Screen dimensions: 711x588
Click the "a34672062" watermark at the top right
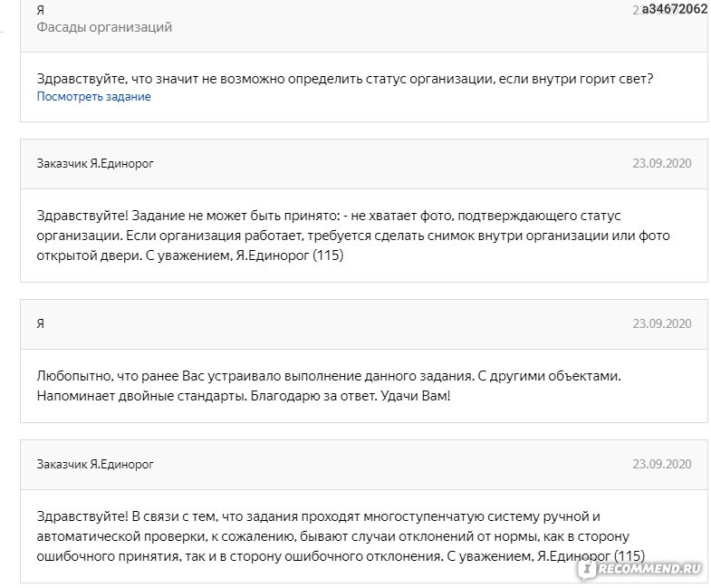(x=675, y=9)
